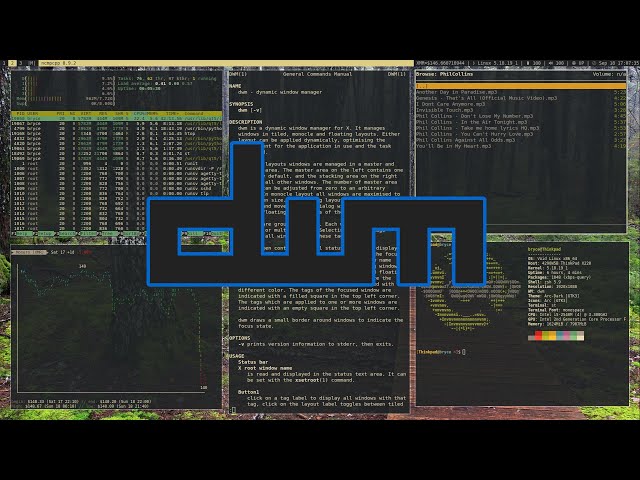Viewport: 640px width, 480px height.
Task: Click the htop Load average line
Action: pyautogui.click(x=155, y=84)
